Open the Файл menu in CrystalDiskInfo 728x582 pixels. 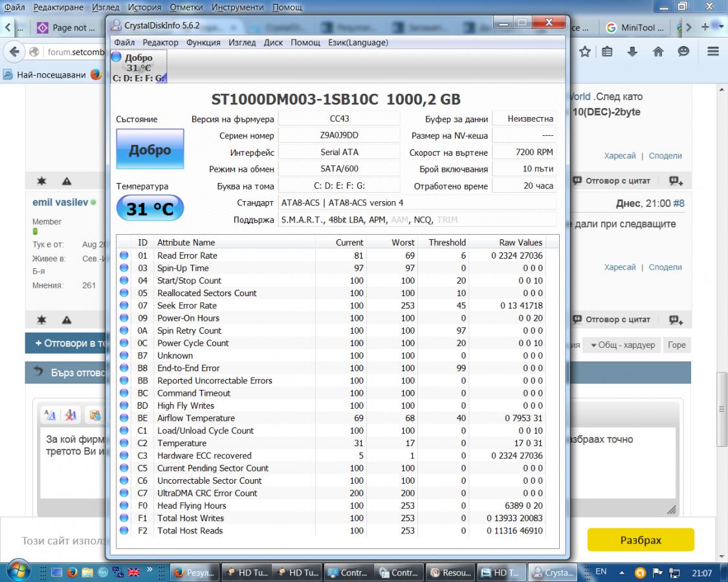(x=124, y=43)
